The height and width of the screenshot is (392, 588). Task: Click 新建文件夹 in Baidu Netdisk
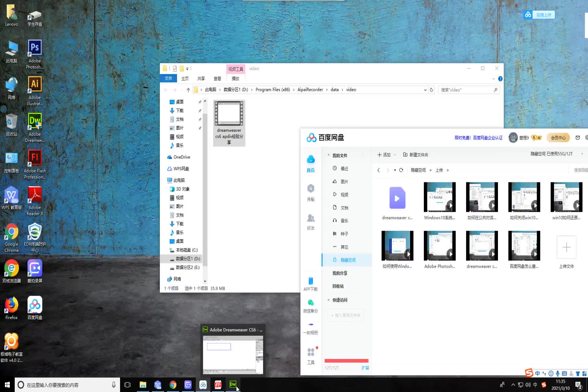coord(416,155)
